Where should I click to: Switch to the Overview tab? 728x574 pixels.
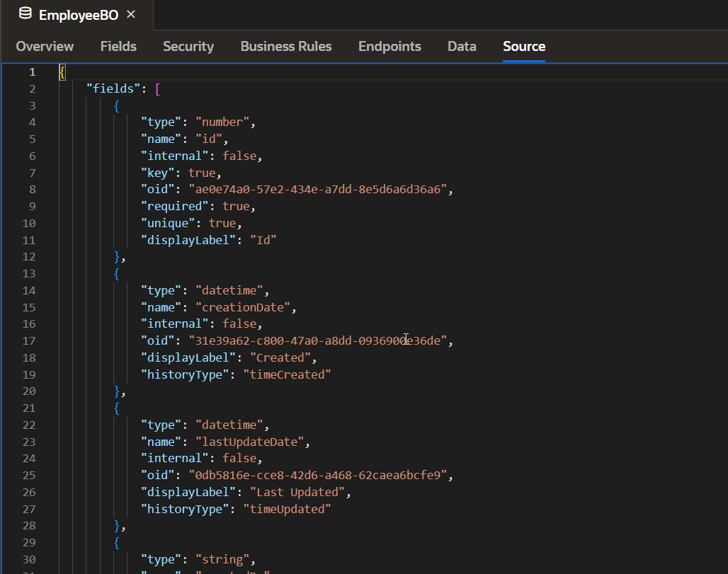pos(45,47)
